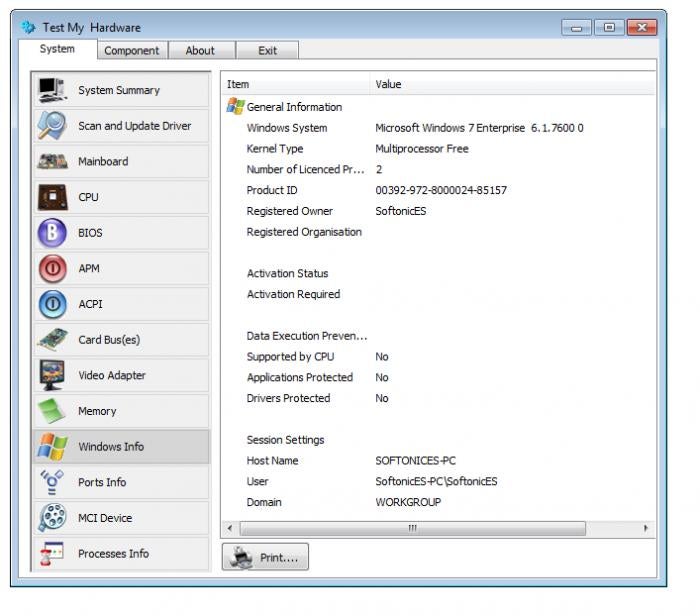This screenshot has width=700, height=616.
Task: Click the Scan and Update Driver magnifier icon
Action: (x=52, y=126)
